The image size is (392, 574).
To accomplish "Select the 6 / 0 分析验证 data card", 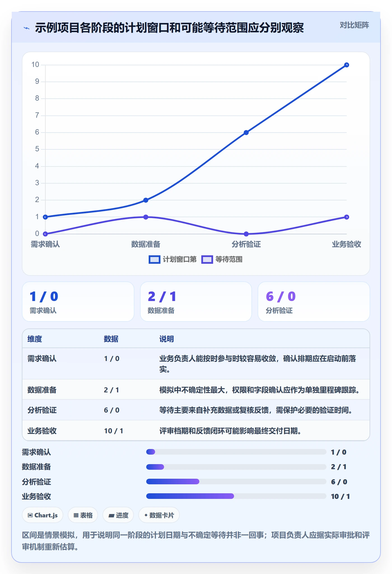I will pos(314,302).
